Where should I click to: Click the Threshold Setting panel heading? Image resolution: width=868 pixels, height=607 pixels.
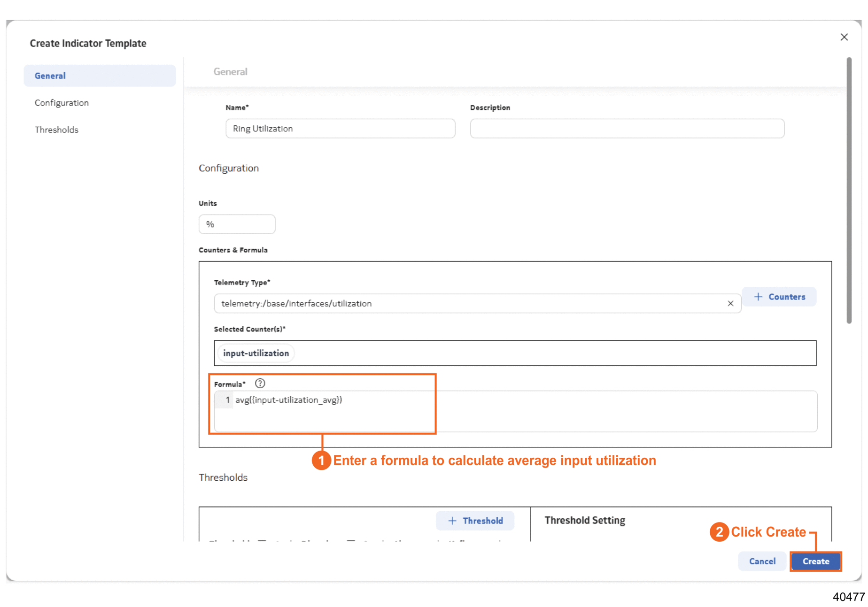[584, 520]
